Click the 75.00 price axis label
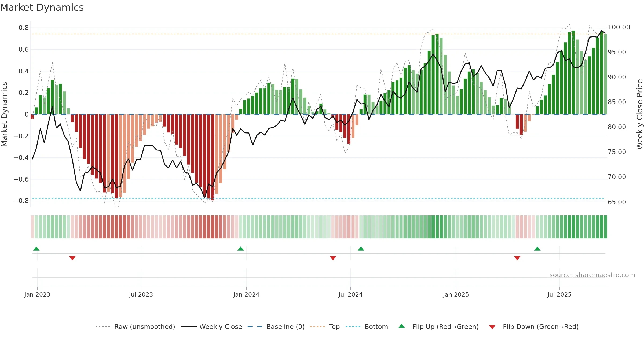The height and width of the screenshot is (362, 644). click(x=617, y=152)
